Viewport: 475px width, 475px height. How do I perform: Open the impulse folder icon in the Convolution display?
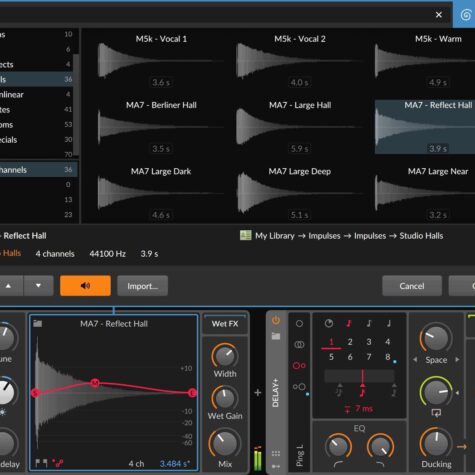pyautogui.click(x=38, y=323)
